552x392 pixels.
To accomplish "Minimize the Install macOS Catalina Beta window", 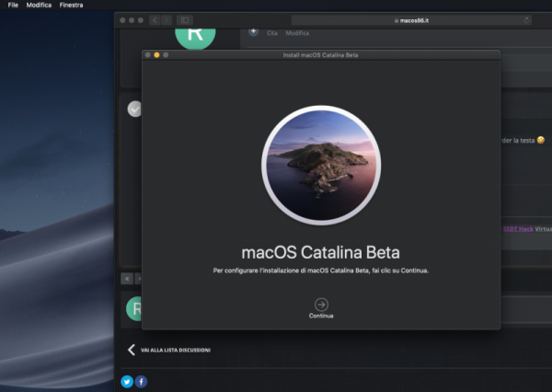I will (156, 55).
